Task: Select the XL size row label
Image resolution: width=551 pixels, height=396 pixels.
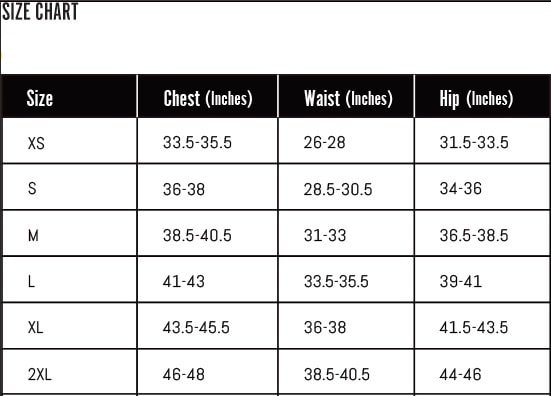Action: [35, 327]
